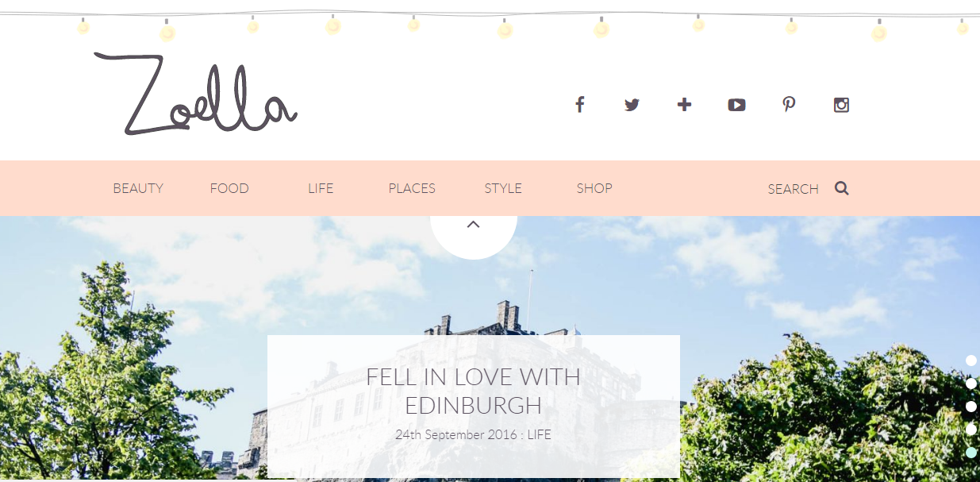Open the BEAUTY menu section
980x482 pixels.
pos(138,188)
